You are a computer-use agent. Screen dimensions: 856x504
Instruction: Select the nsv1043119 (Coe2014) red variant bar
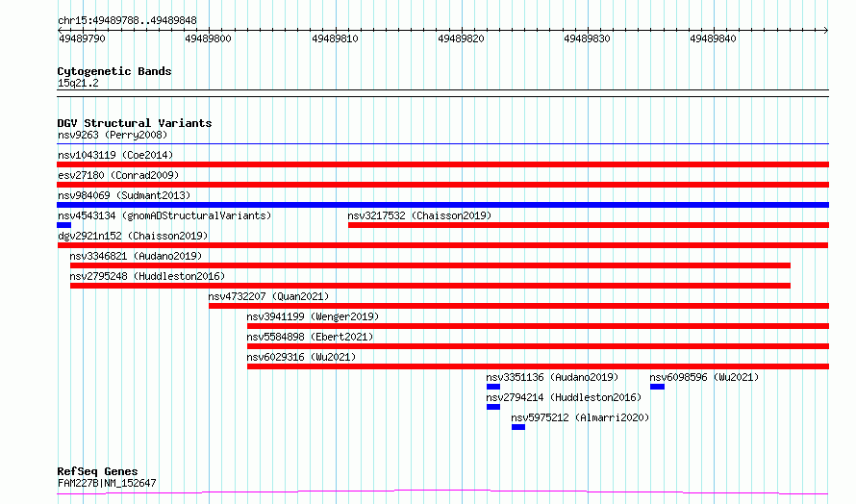442,164
